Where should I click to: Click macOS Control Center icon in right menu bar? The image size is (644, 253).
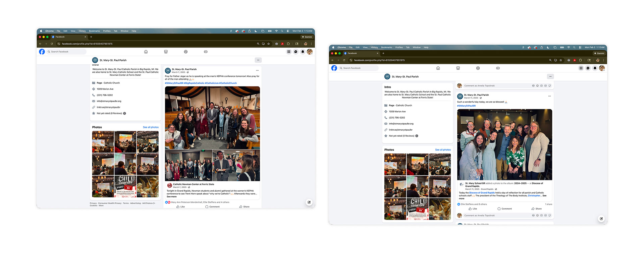coord(580,47)
